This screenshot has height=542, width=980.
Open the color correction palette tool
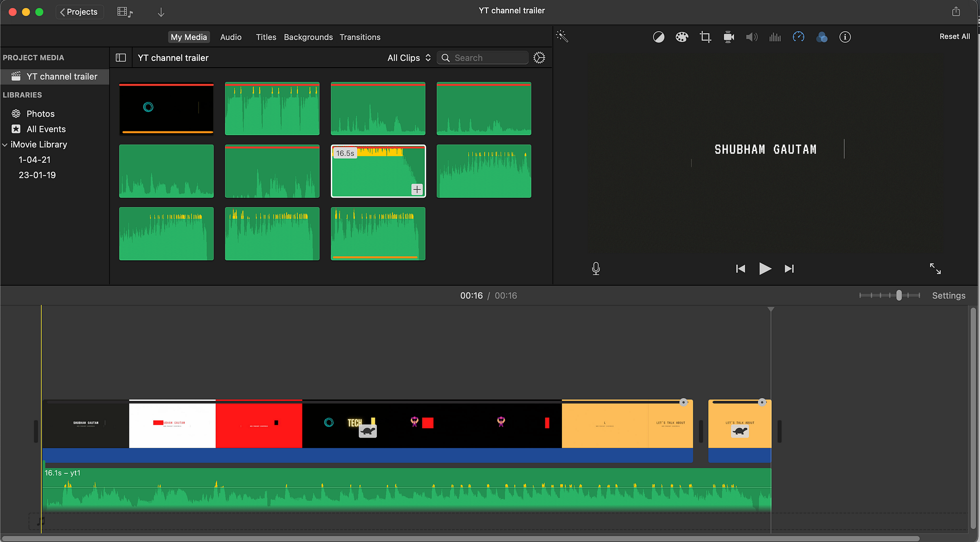point(682,37)
